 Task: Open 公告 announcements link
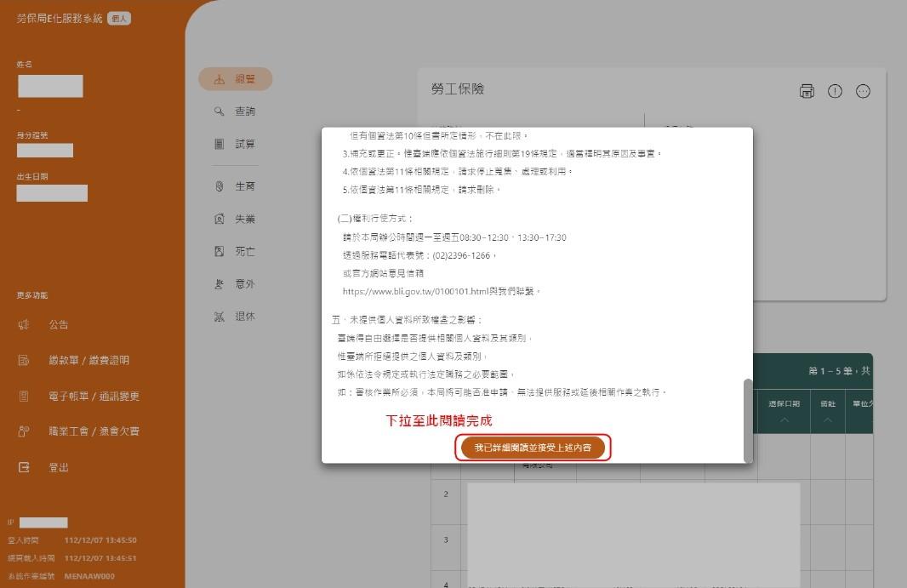point(59,325)
